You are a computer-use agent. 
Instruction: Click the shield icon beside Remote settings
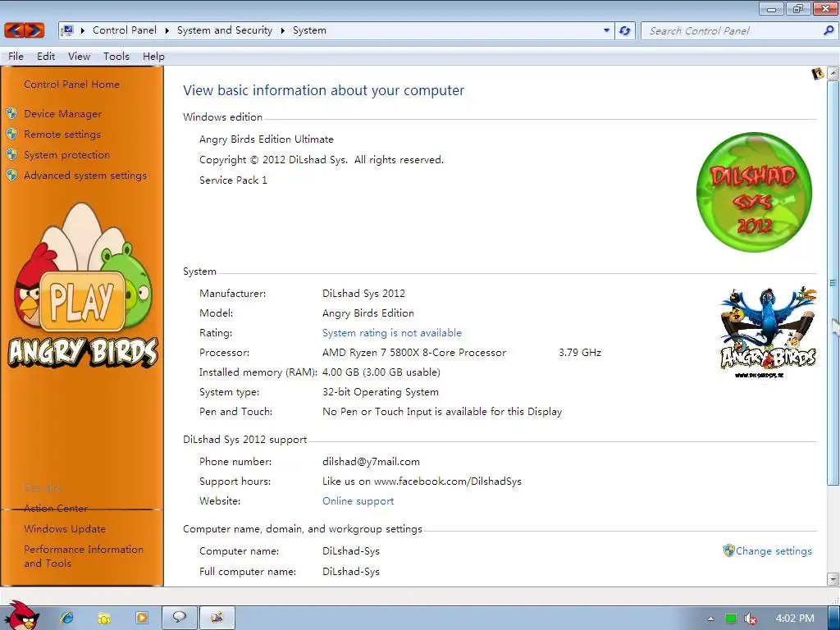11,134
